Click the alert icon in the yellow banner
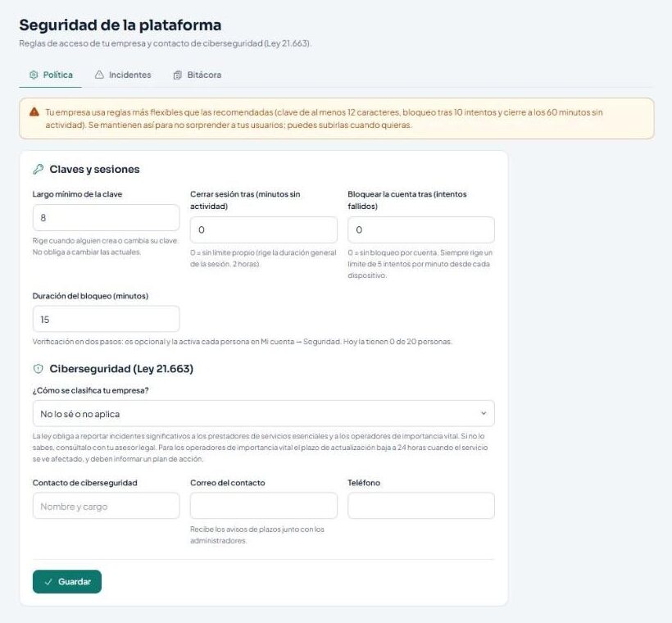This screenshot has height=623, width=672. 34,112
